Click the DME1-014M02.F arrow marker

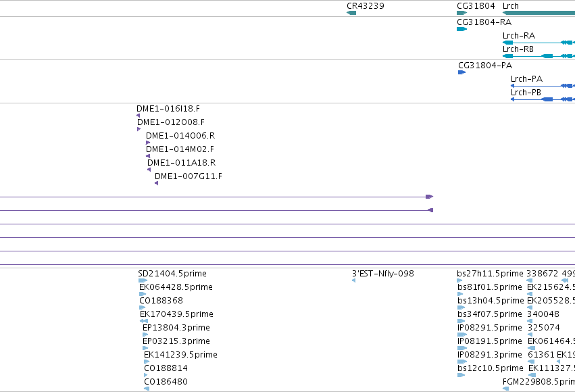pyautogui.click(x=148, y=156)
